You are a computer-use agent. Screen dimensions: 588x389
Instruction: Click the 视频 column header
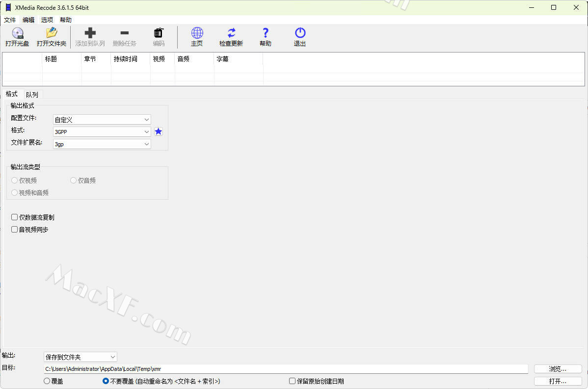click(162, 59)
